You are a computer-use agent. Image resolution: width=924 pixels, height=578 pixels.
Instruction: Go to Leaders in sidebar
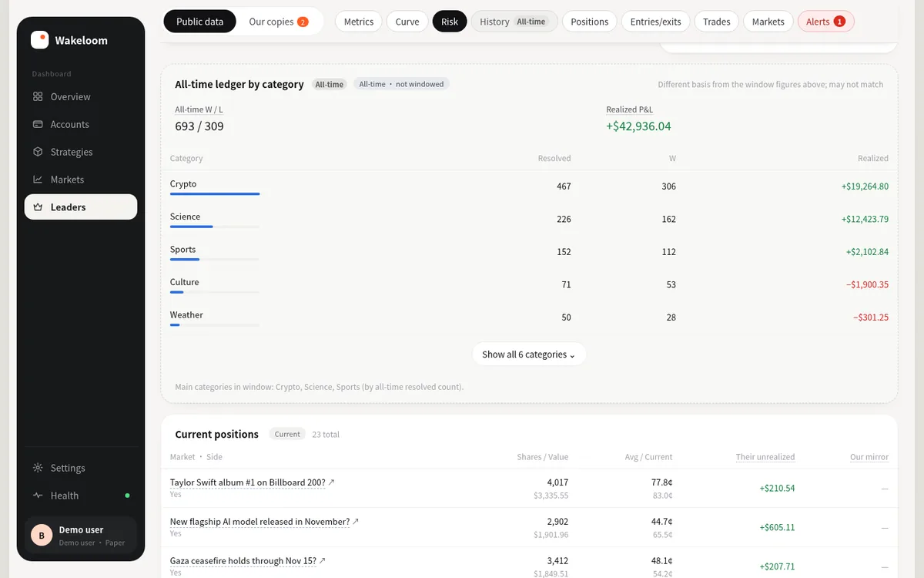click(81, 207)
